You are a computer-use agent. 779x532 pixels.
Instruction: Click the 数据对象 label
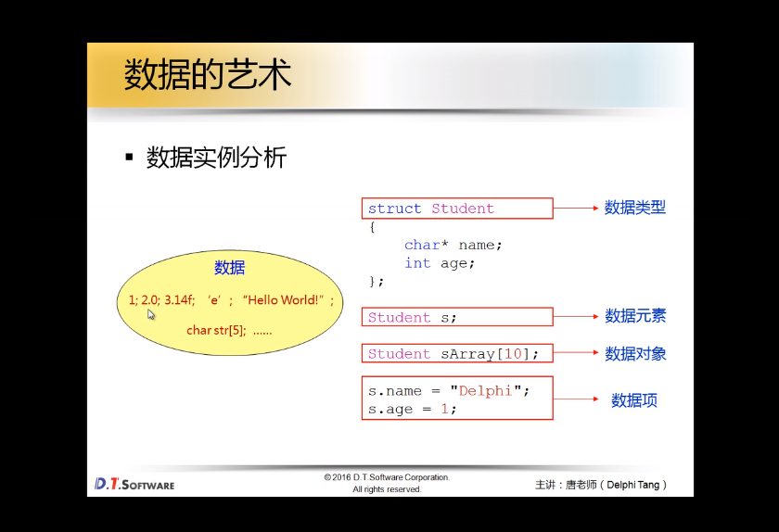point(635,354)
